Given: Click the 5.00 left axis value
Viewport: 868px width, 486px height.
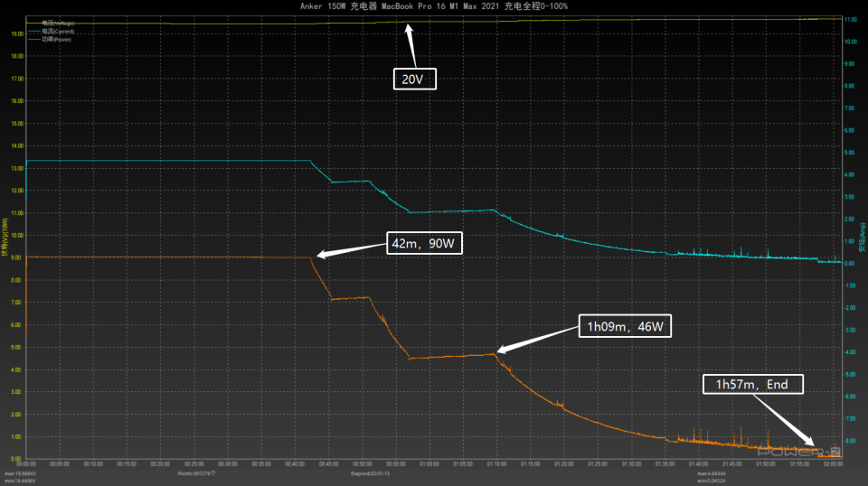Looking at the screenshot, I should click(16, 347).
